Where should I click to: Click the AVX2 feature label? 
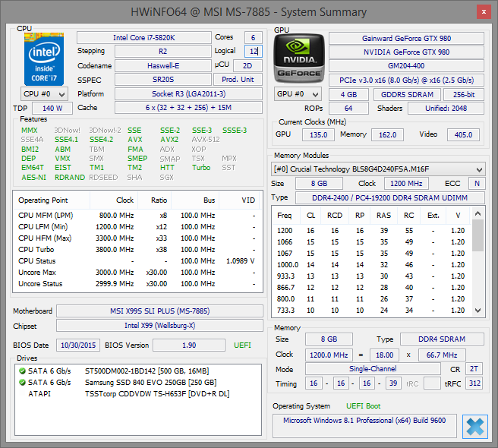pyautogui.click(x=169, y=140)
